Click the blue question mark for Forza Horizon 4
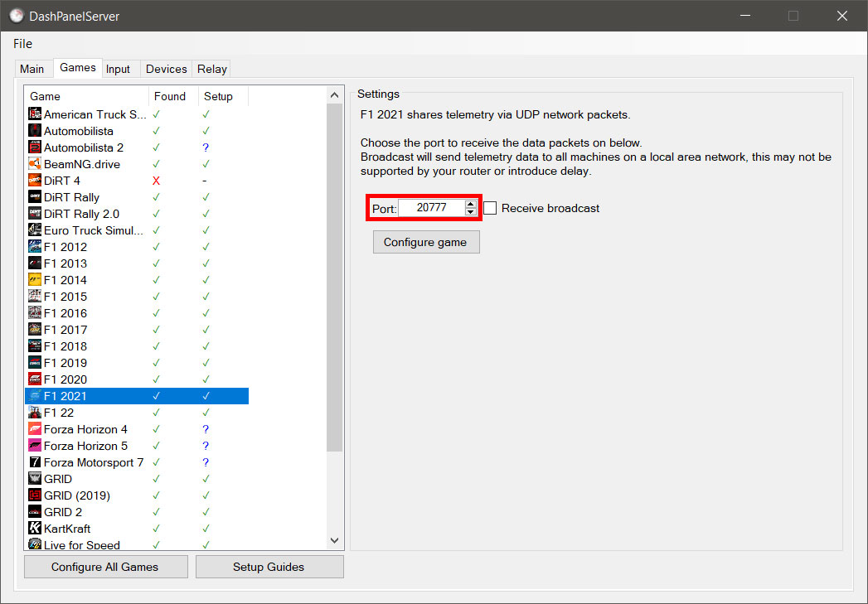This screenshot has width=868, height=604. click(206, 429)
